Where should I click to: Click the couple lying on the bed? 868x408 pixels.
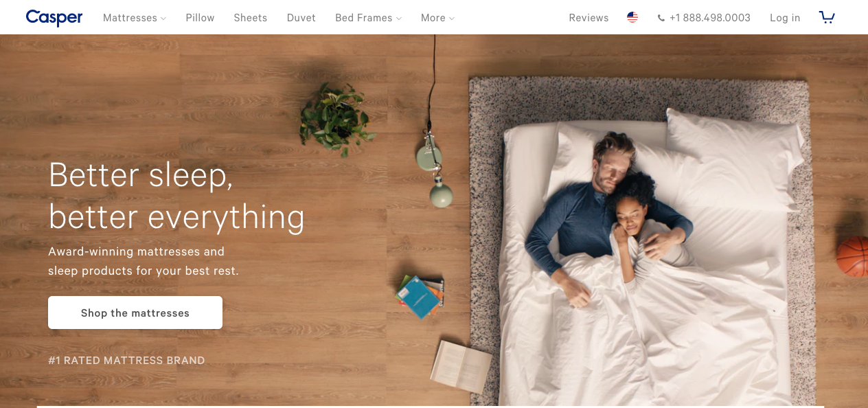tap(608, 216)
